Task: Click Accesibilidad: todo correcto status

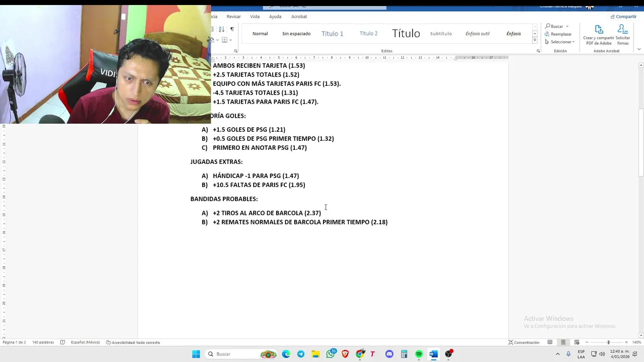Action: 133,342
